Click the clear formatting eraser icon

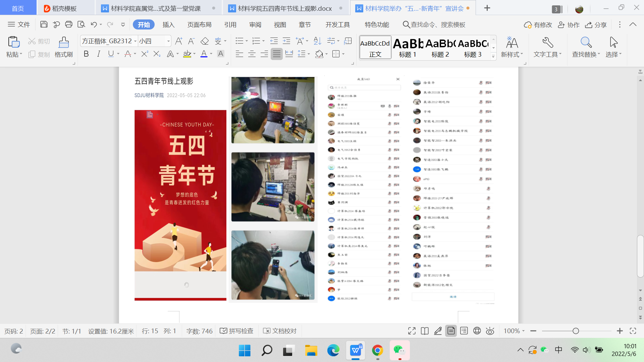[x=204, y=41]
